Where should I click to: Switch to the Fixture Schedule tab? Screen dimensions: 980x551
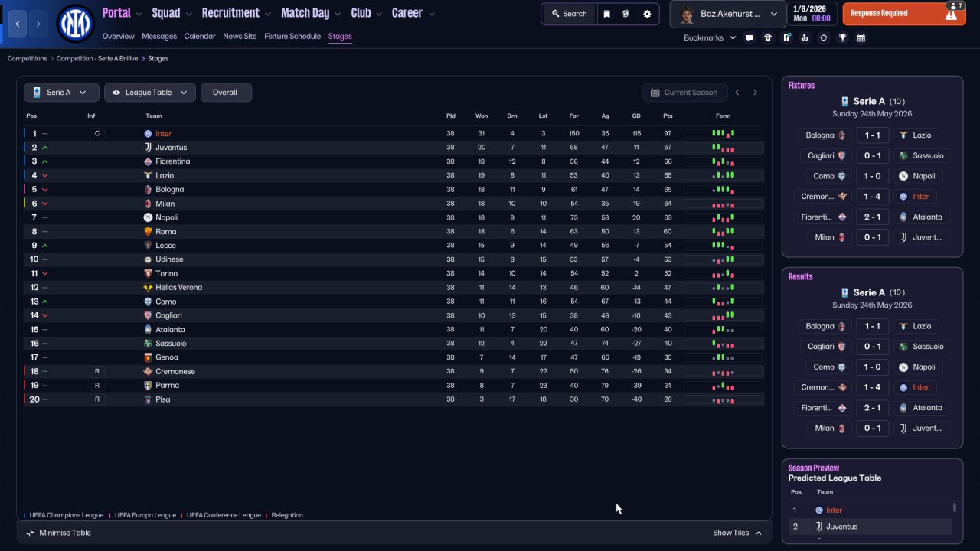[x=292, y=37]
